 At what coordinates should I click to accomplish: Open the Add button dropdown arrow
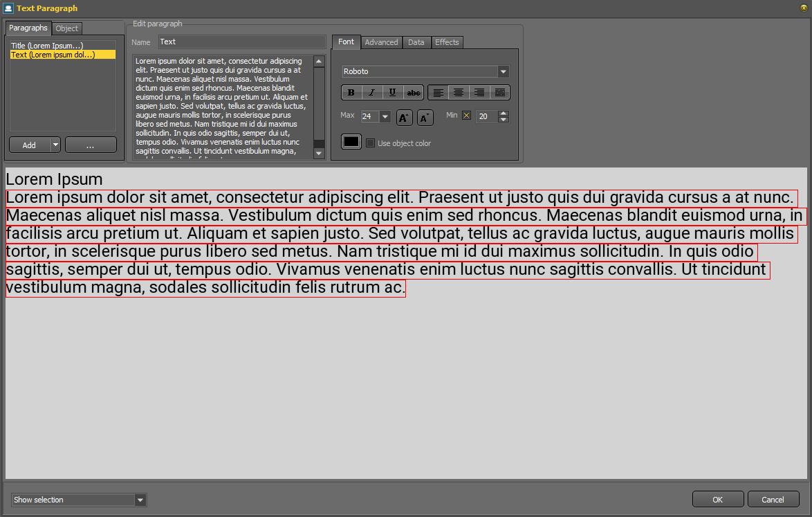55,145
